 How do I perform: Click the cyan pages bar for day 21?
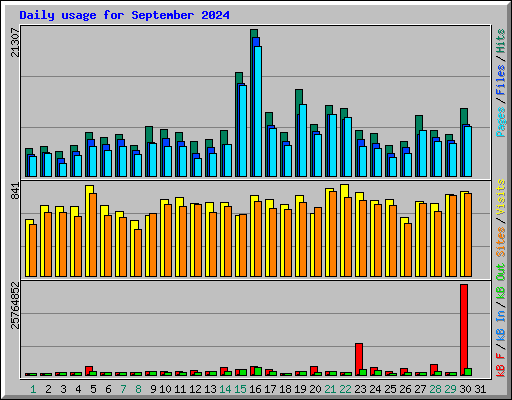(333, 145)
